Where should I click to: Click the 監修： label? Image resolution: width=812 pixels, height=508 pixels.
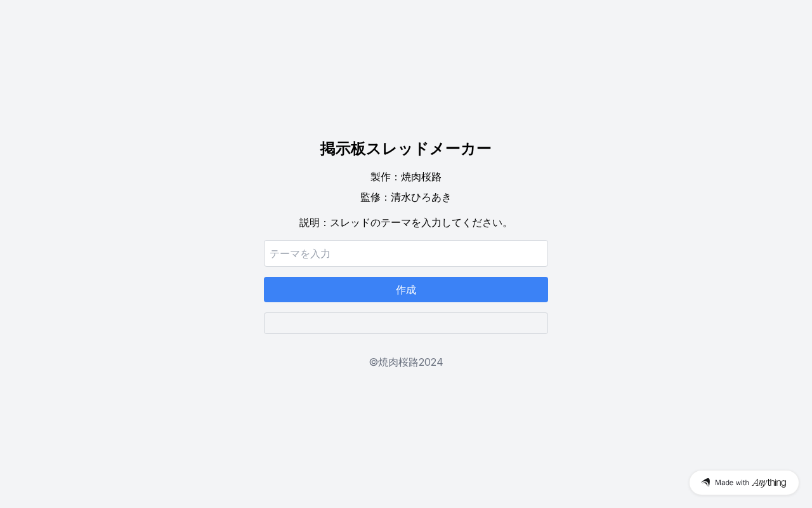coord(376,197)
